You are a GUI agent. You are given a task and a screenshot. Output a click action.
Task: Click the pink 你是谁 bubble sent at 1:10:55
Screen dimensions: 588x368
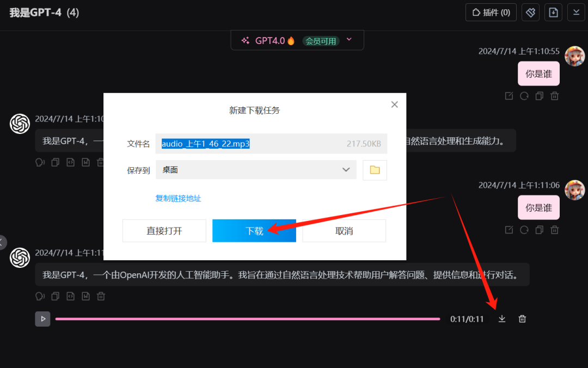pos(538,74)
